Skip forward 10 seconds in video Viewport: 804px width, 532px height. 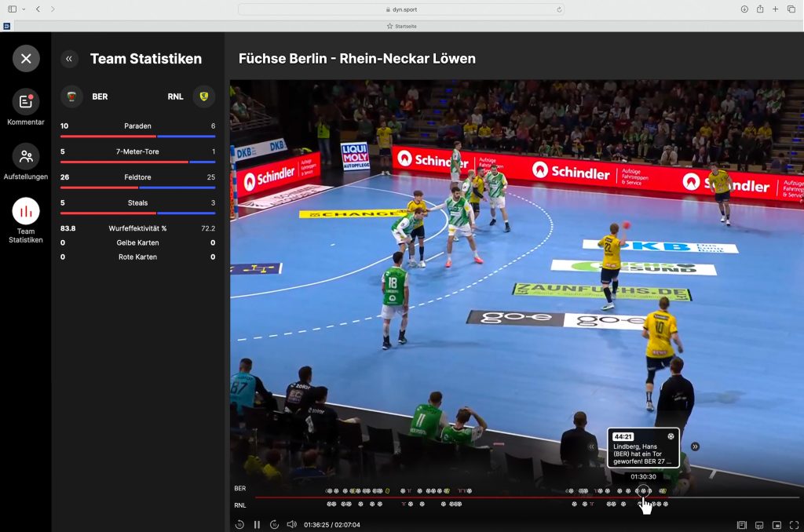point(274,524)
